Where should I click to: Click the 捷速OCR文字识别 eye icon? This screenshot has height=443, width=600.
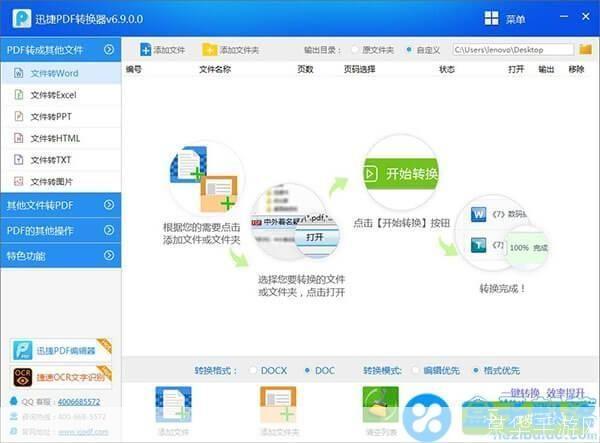point(23,377)
